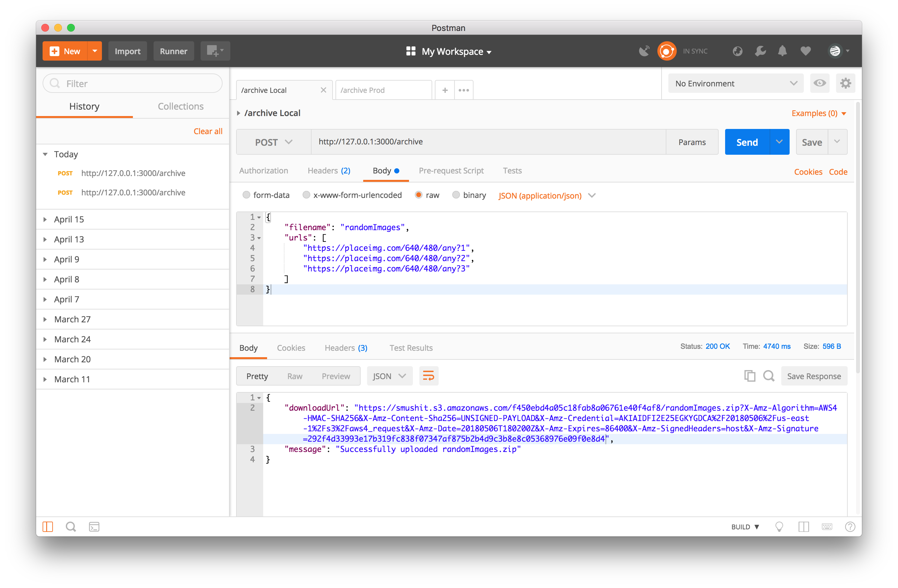
Task: Open the Postman console icon
Action: (x=94, y=527)
